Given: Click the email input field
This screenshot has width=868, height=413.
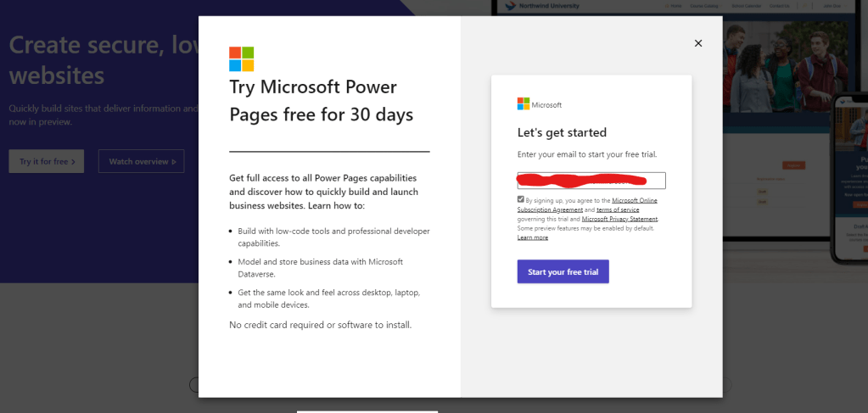Looking at the screenshot, I should [x=591, y=181].
